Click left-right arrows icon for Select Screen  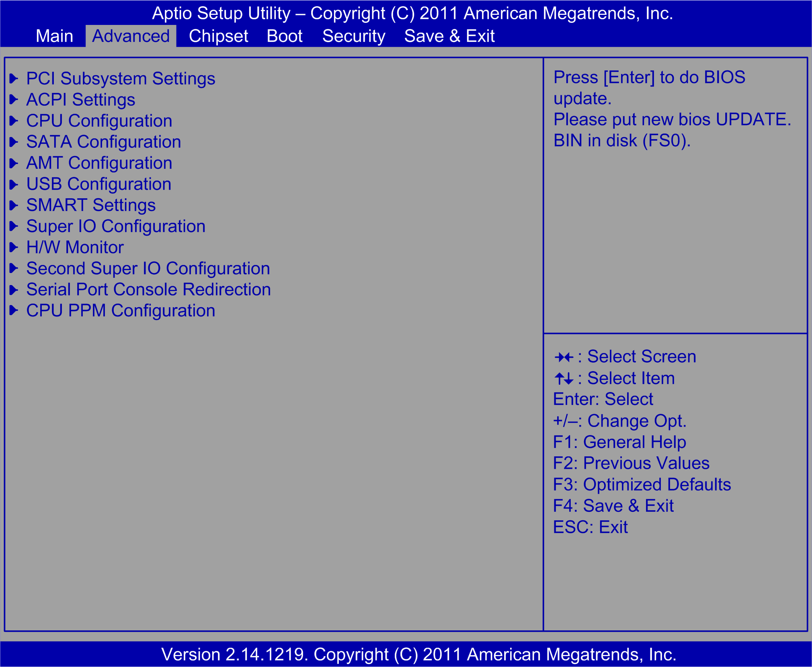[564, 357]
